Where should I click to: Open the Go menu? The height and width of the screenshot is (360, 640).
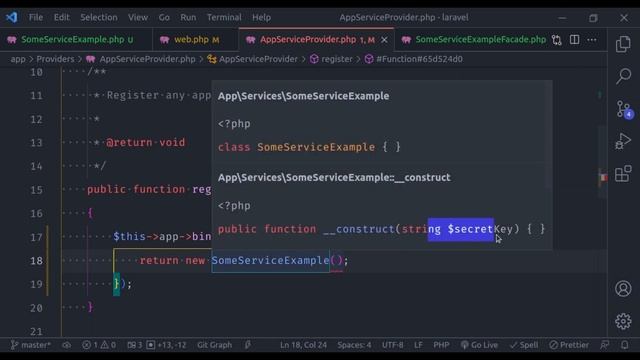pos(164,18)
